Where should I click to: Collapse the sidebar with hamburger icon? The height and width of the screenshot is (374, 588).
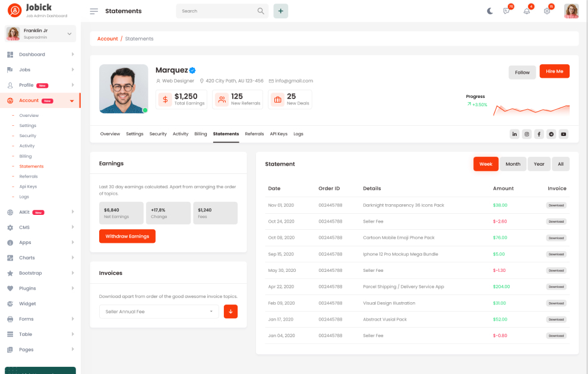(x=94, y=11)
